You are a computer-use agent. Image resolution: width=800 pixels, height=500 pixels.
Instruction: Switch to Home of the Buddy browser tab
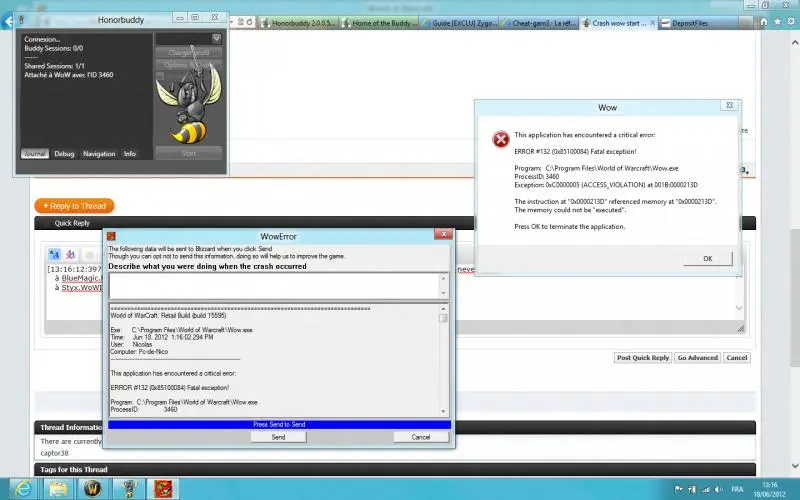coord(380,23)
